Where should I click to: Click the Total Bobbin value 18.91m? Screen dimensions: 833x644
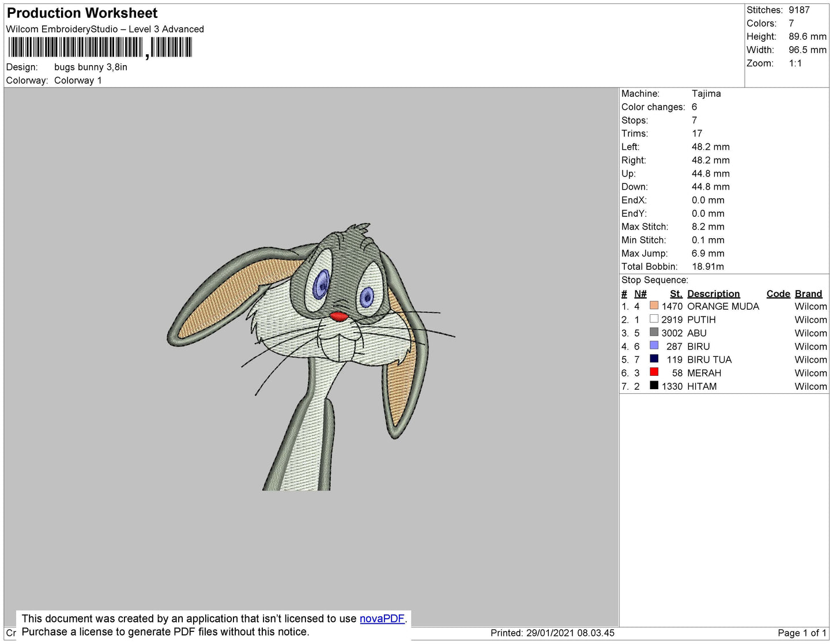(708, 266)
